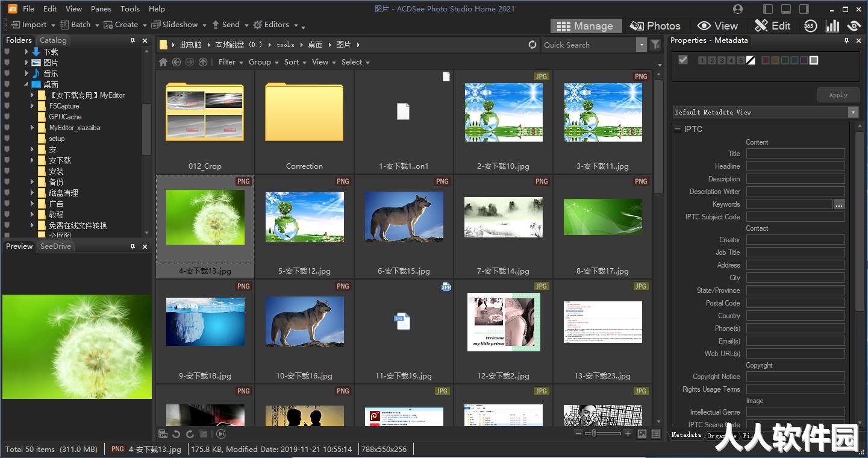Pin the Properties - Metadata pane
868x458 pixels.
846,40
